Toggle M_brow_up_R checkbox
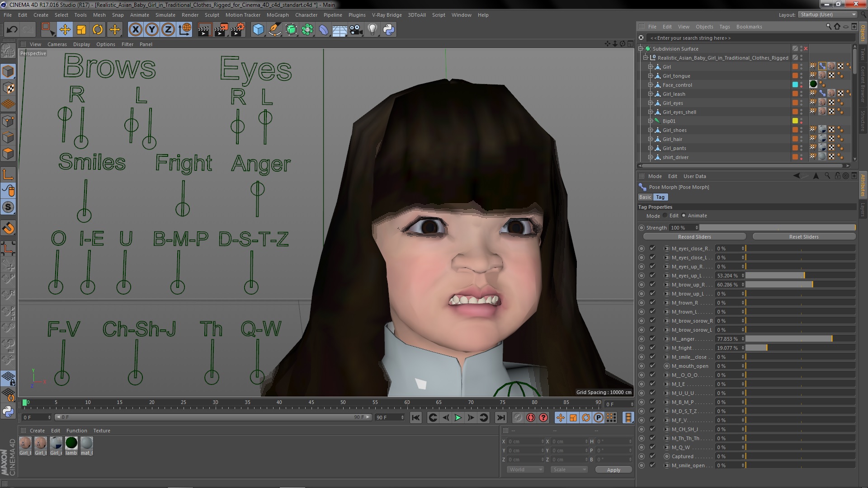The height and width of the screenshot is (488, 868). click(652, 284)
